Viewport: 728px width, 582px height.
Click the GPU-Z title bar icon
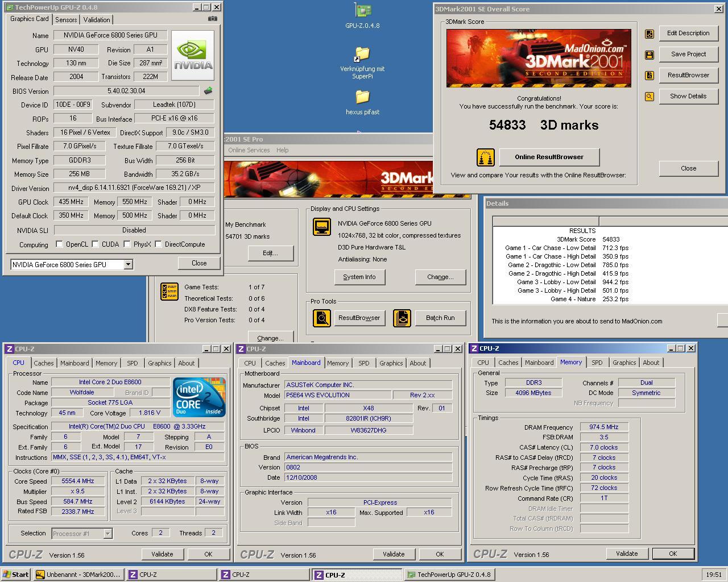[x=9, y=7]
